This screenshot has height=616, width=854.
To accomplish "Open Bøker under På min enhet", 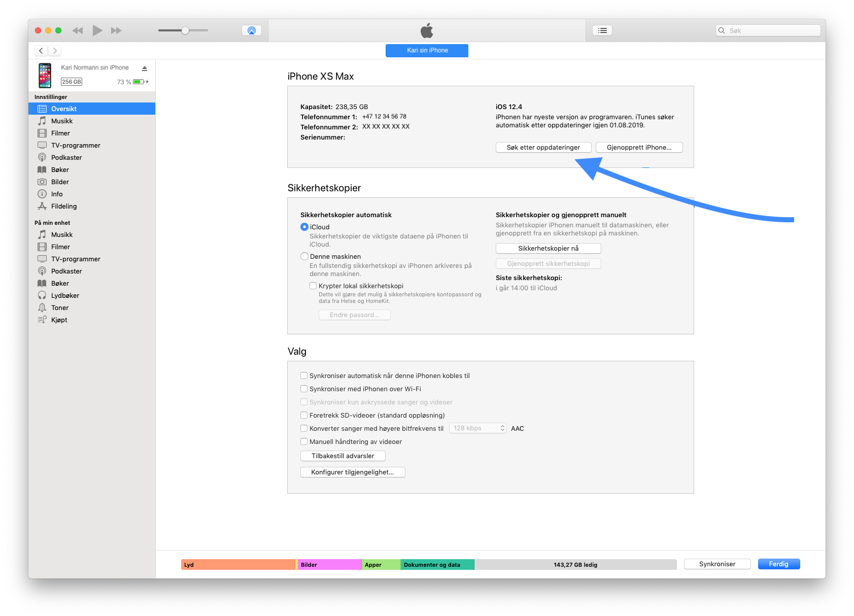I will pyautogui.click(x=92, y=283).
